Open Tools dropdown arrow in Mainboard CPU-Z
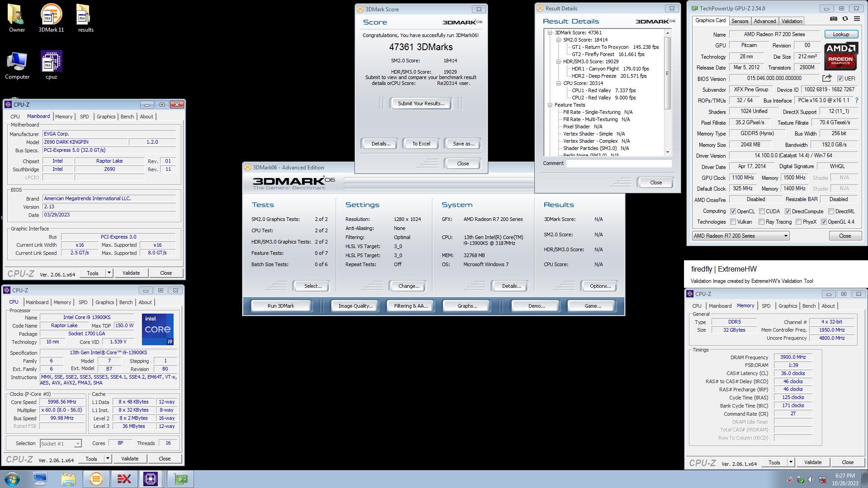The image size is (868, 488). point(109,273)
